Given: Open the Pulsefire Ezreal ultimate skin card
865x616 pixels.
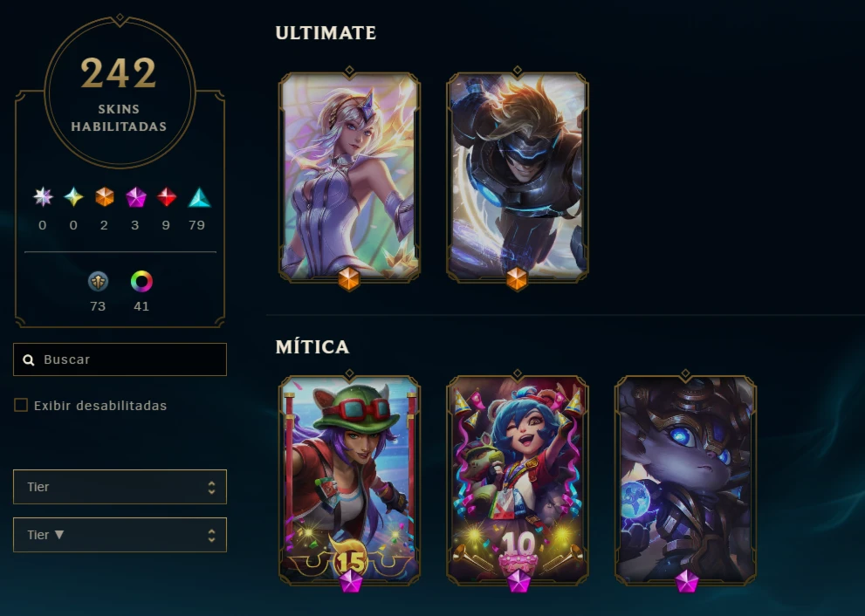Looking at the screenshot, I should tap(518, 177).
